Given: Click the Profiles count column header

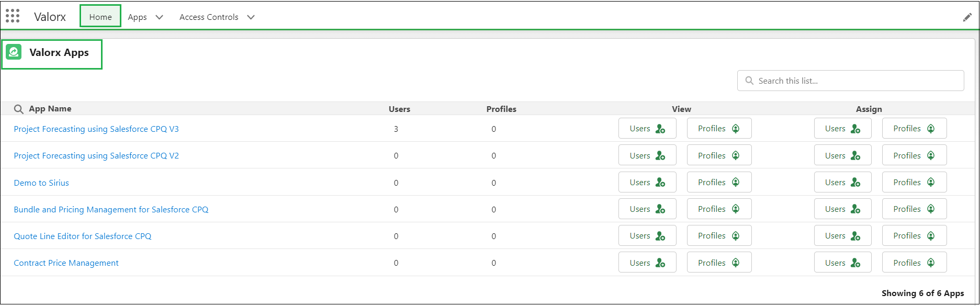Looking at the screenshot, I should coord(501,109).
